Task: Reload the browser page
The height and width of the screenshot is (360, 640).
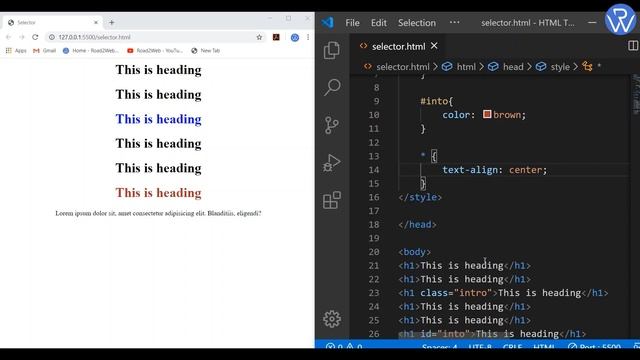Action: click(35, 37)
